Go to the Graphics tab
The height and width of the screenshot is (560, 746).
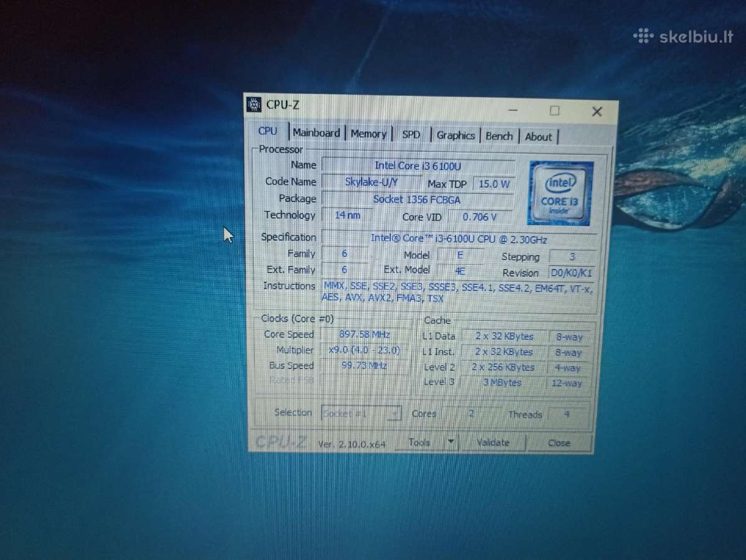456,136
